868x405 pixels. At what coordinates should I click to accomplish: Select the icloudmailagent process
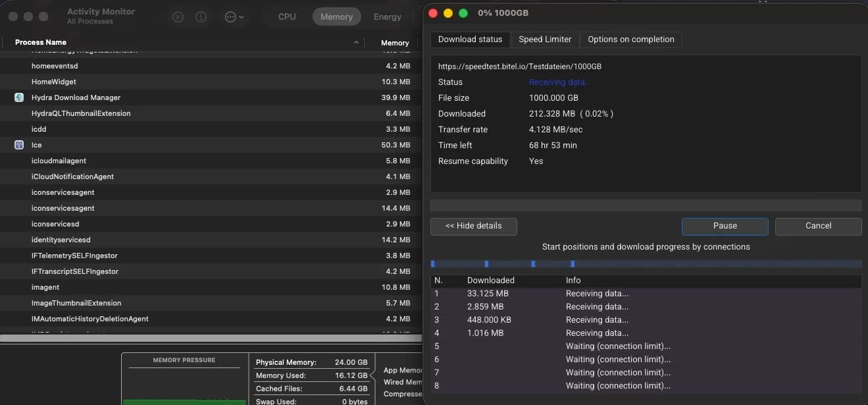pos(211,161)
